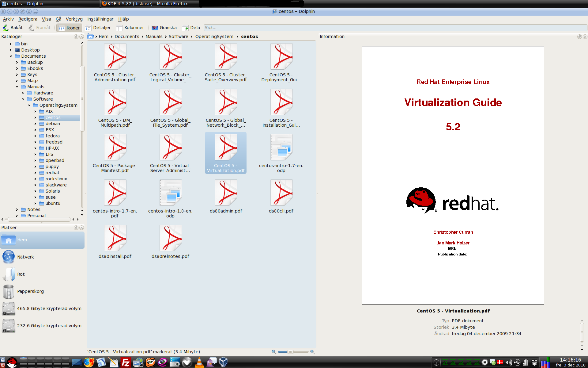The width and height of the screenshot is (588, 368).
Task: Collapse the Manuals folder in the tree
Action: (x=17, y=87)
